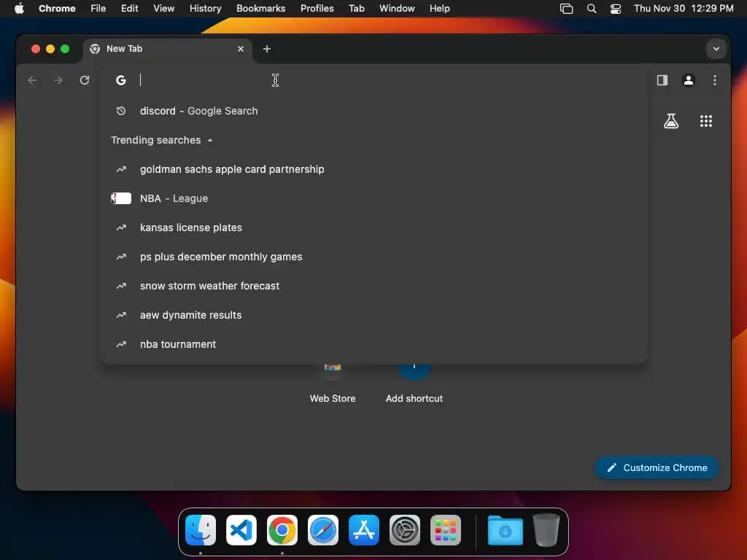Open the Profiles menu
The height and width of the screenshot is (560, 747).
tap(317, 8)
